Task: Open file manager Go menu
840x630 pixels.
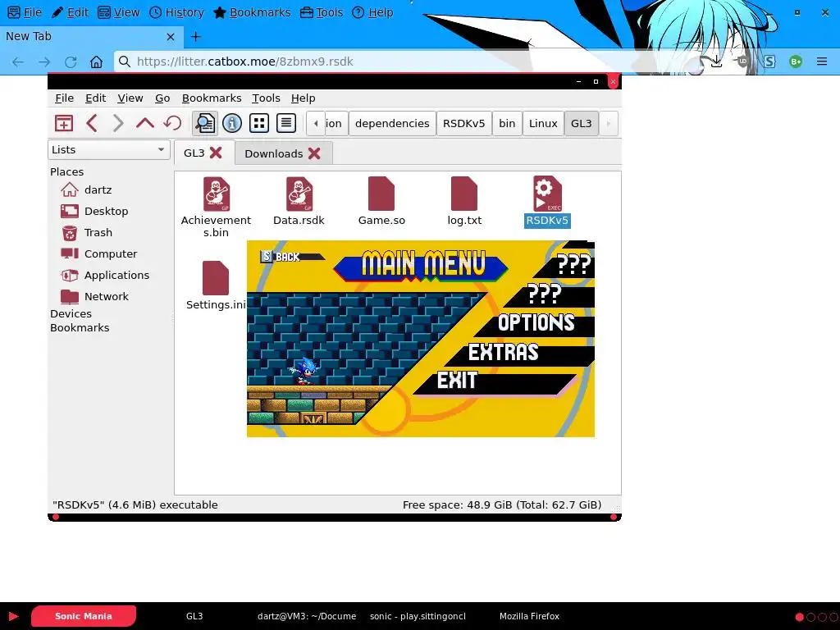Action: [x=162, y=98]
